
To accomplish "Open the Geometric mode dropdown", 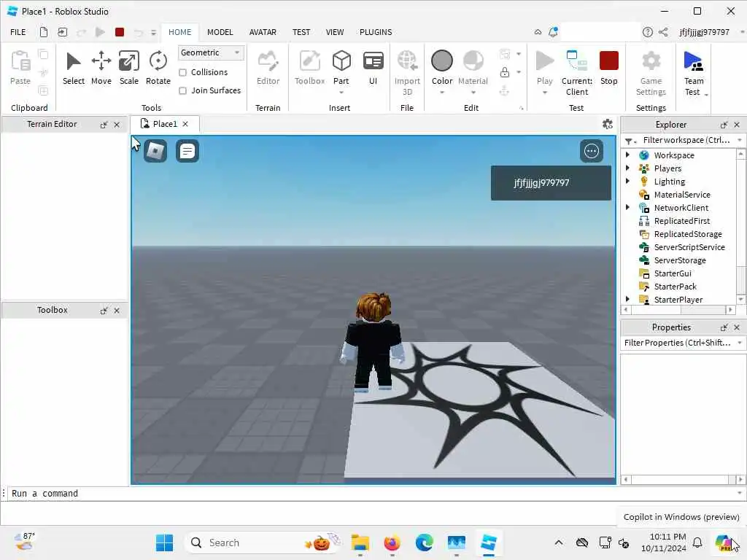I will (211, 52).
